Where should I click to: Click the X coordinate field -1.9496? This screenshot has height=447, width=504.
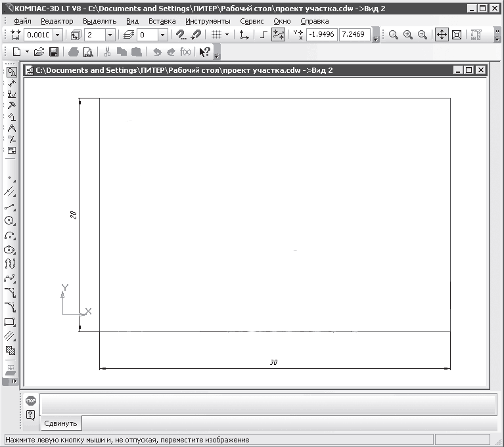pos(321,35)
